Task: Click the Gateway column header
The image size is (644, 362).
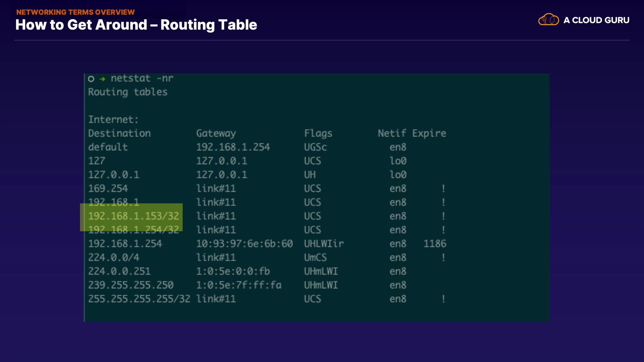Action: pyautogui.click(x=216, y=133)
